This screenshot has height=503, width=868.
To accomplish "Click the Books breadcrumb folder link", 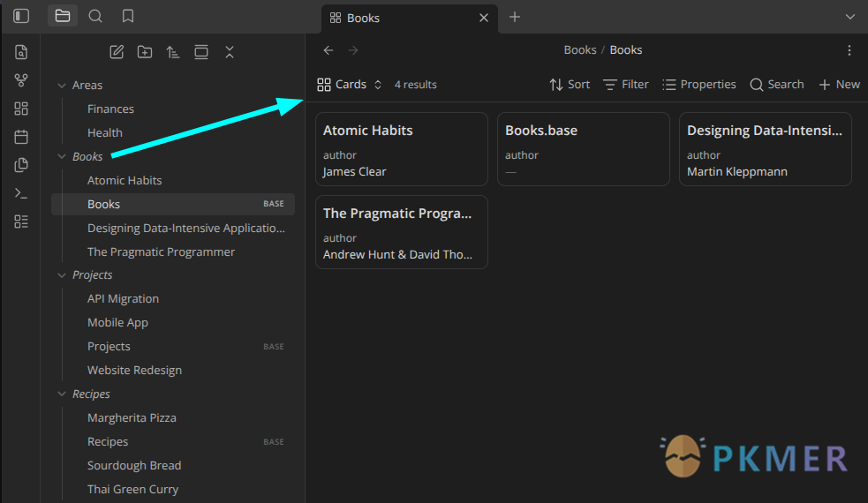I will tap(579, 49).
